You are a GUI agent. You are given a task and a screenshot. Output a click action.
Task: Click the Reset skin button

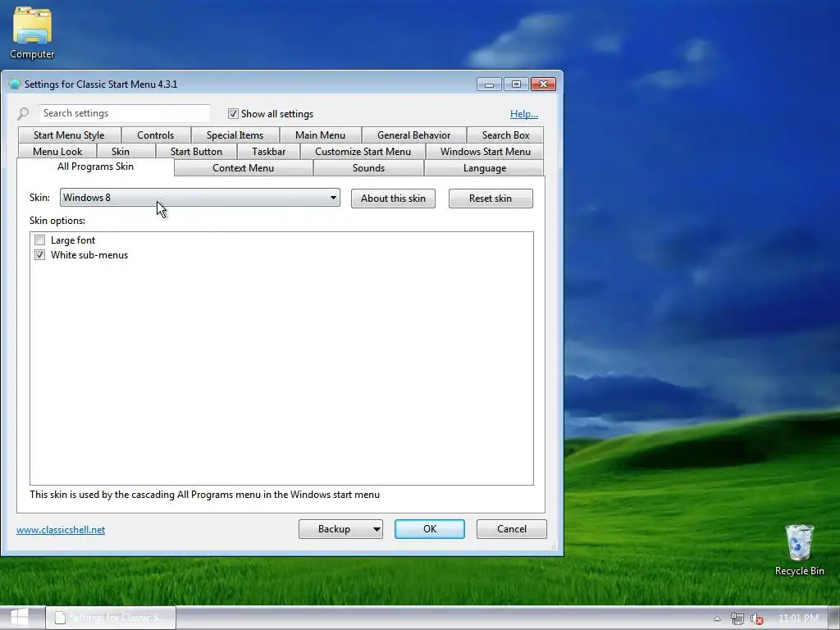click(x=491, y=199)
